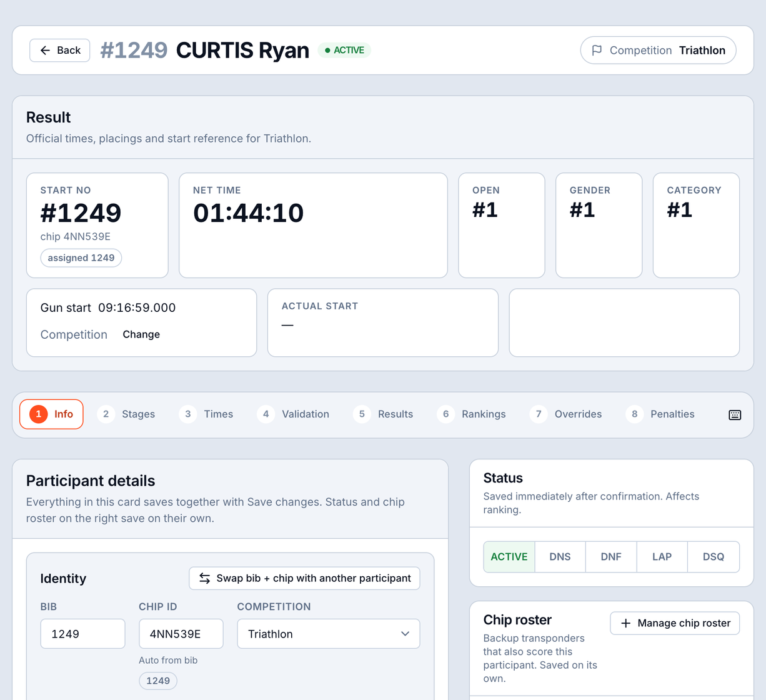Screen dimensions: 766x700
Task: Click the Auto from bib 1249 pill
Action: click(x=158, y=681)
